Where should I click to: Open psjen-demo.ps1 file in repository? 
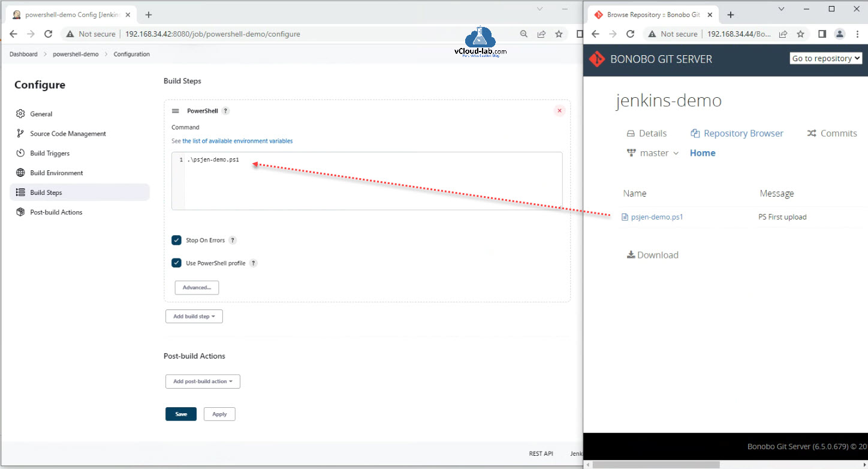coord(657,217)
